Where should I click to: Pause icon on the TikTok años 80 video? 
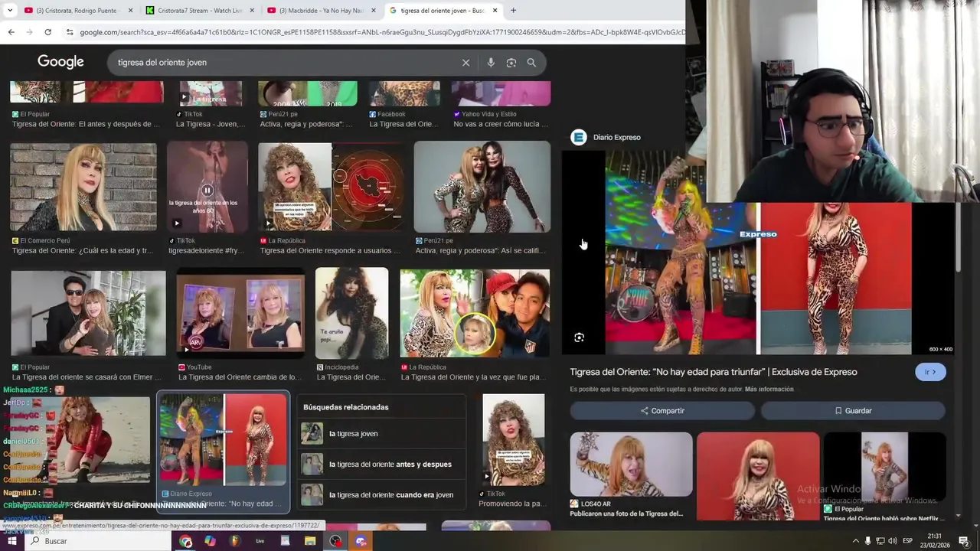point(207,190)
